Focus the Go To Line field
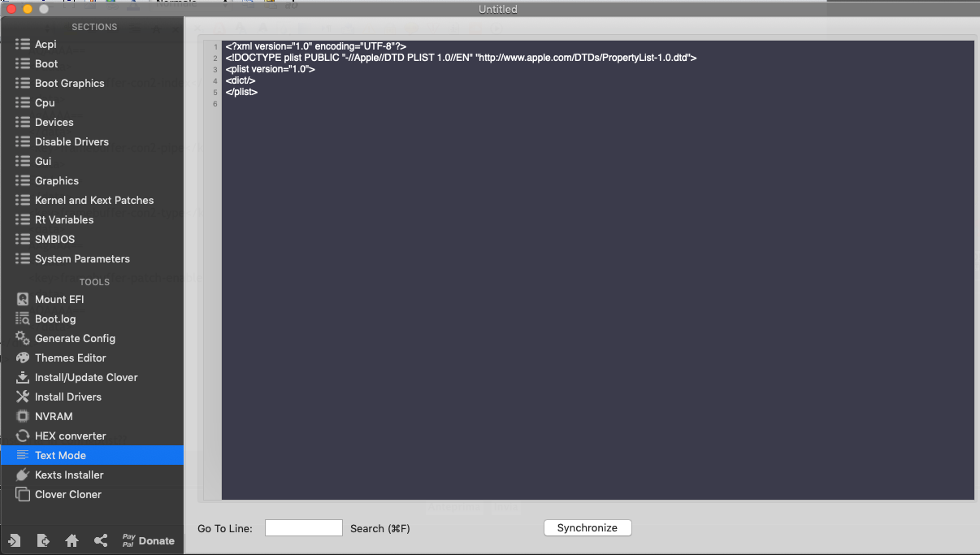The image size is (980, 555). click(x=304, y=528)
